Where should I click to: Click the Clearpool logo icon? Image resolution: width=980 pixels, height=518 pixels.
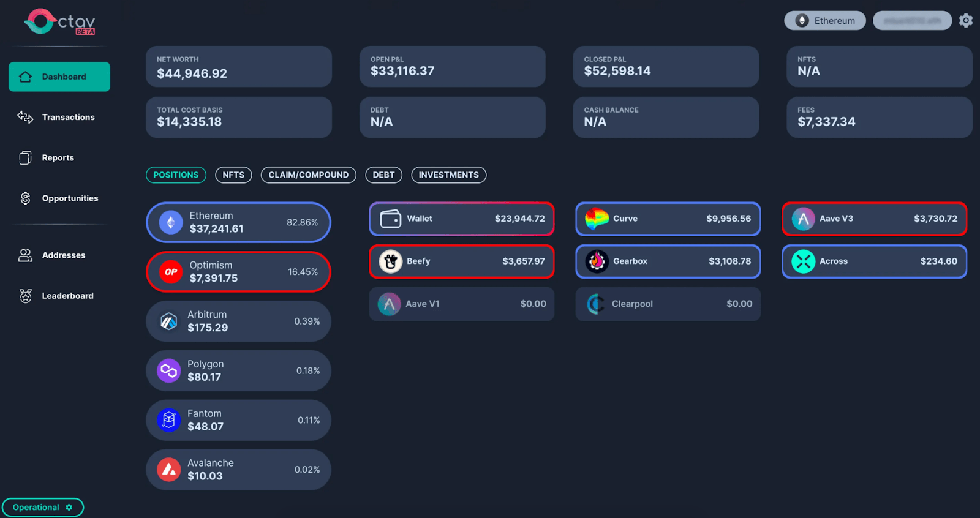[596, 304]
